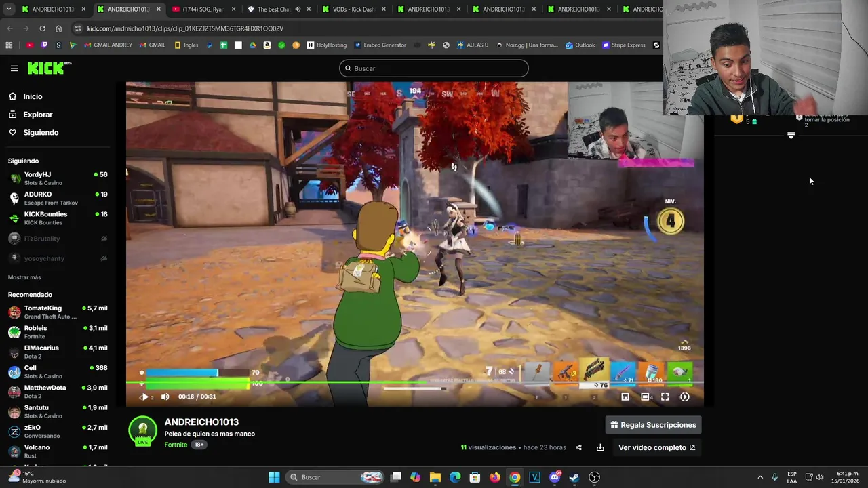Open the recommended Robleis channel

click(58, 332)
